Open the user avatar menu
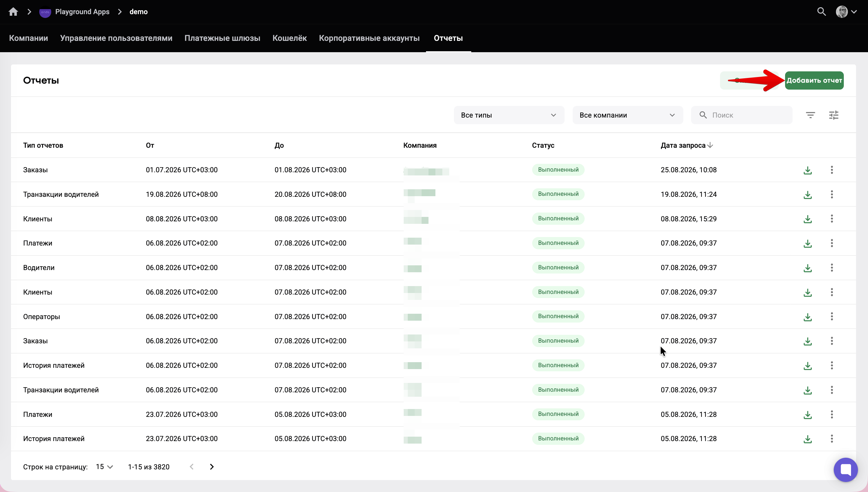 846,12
